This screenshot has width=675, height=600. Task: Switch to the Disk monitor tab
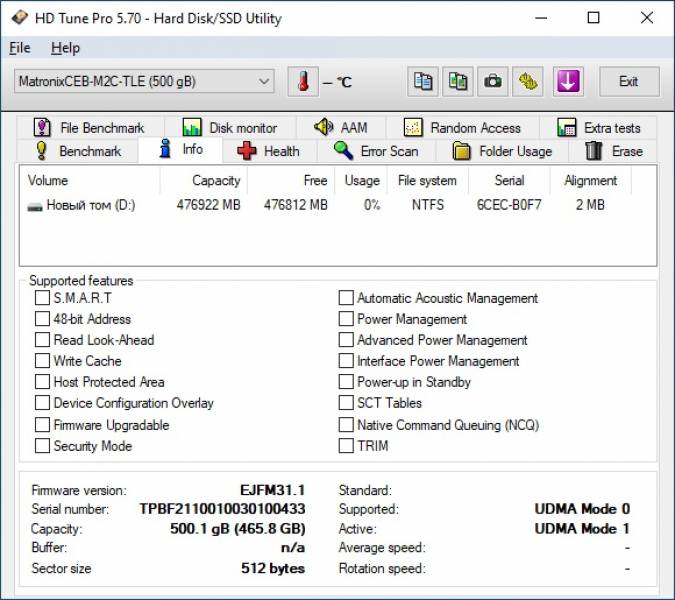tap(230, 128)
